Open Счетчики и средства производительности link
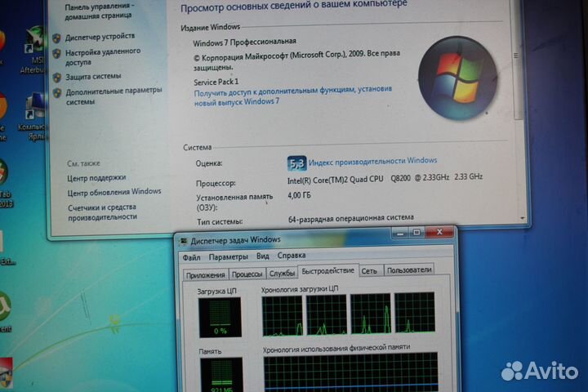 point(102,212)
